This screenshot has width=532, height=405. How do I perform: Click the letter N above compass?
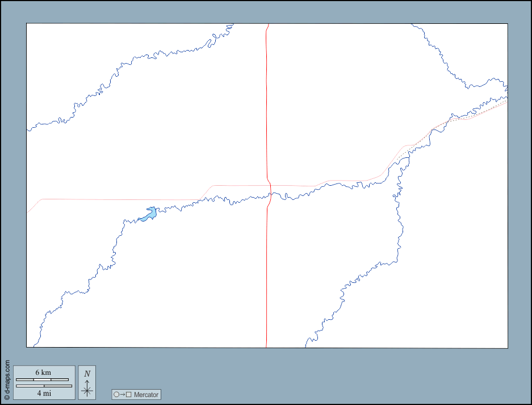click(x=87, y=374)
